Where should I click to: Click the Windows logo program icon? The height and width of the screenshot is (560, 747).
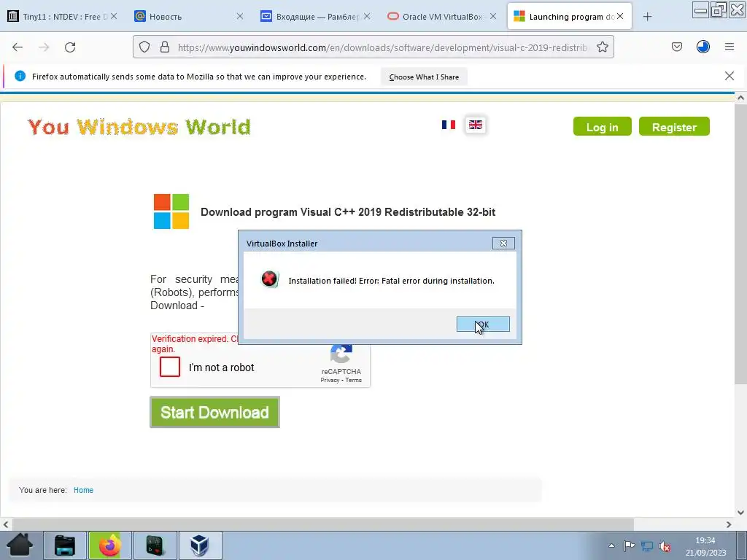tap(171, 211)
